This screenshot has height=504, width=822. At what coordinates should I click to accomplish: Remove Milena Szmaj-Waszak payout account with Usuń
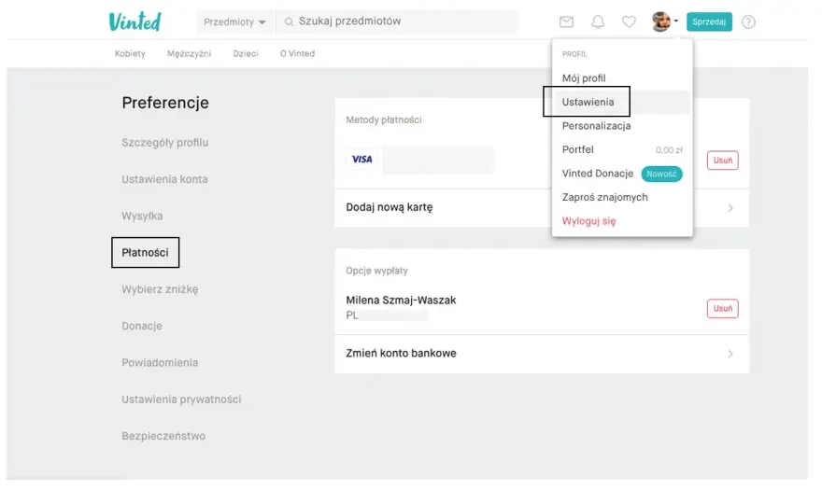point(722,309)
